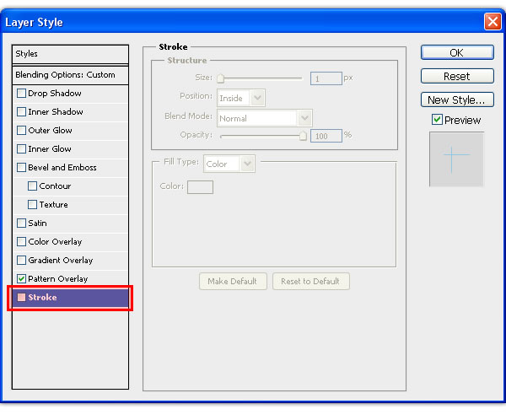Uncheck the Pattern Overlay checkbox
Screen dimensions: 506x420
pos(21,278)
